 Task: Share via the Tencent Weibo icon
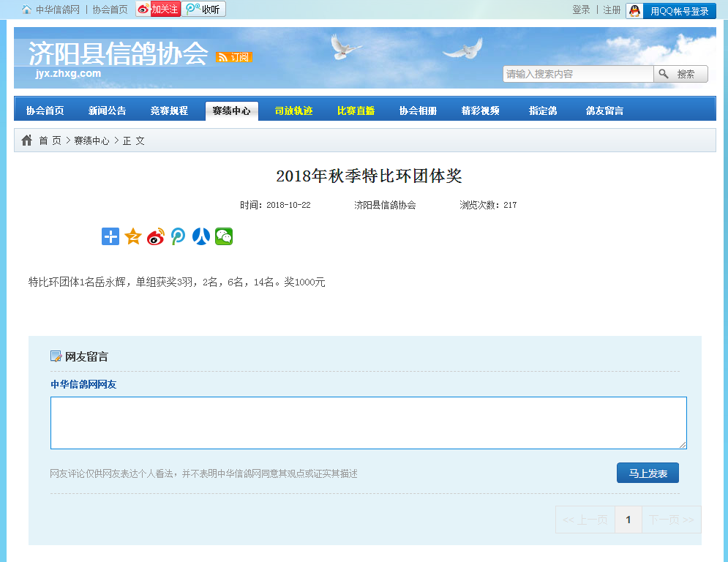pos(179,236)
